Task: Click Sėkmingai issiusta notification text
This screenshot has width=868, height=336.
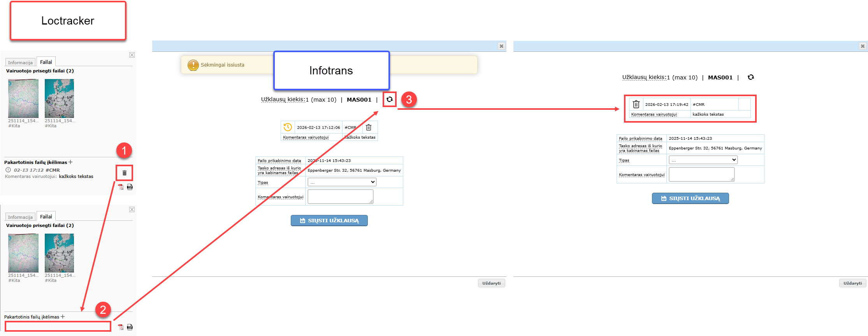Action: coord(223,65)
